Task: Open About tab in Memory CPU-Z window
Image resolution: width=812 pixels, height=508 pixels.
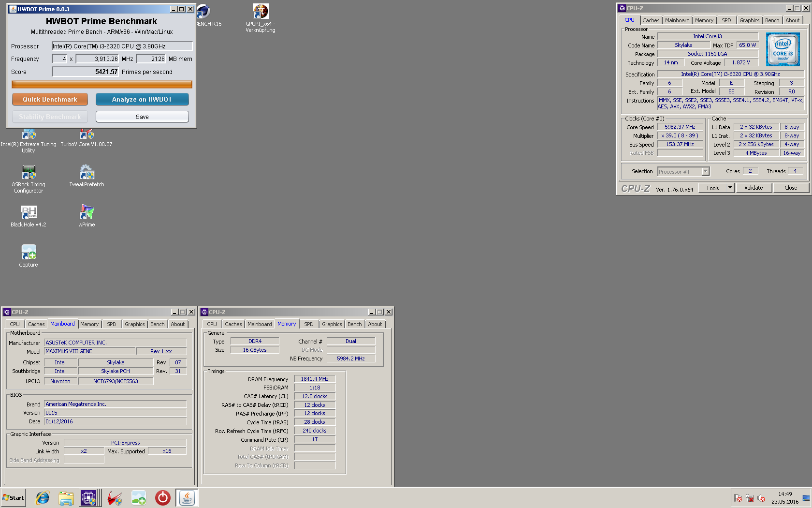Action: click(x=375, y=324)
